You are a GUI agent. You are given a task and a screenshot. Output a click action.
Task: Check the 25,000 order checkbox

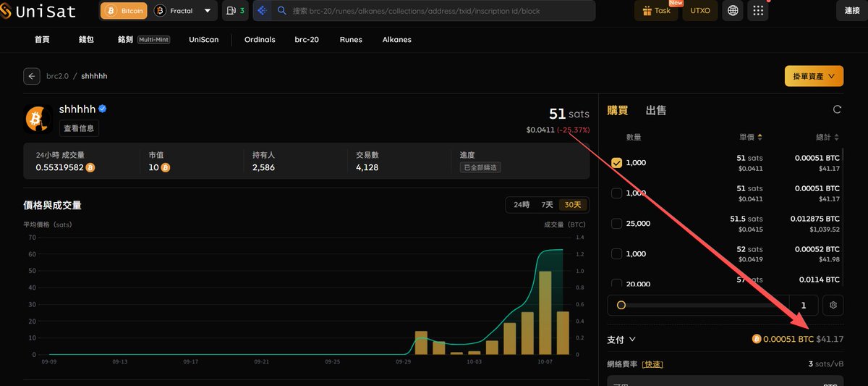tap(617, 224)
